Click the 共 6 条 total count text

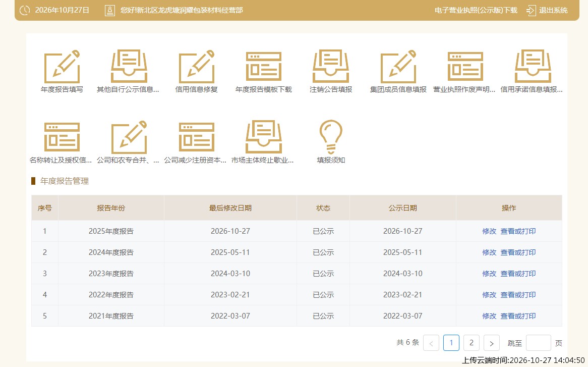point(407,342)
